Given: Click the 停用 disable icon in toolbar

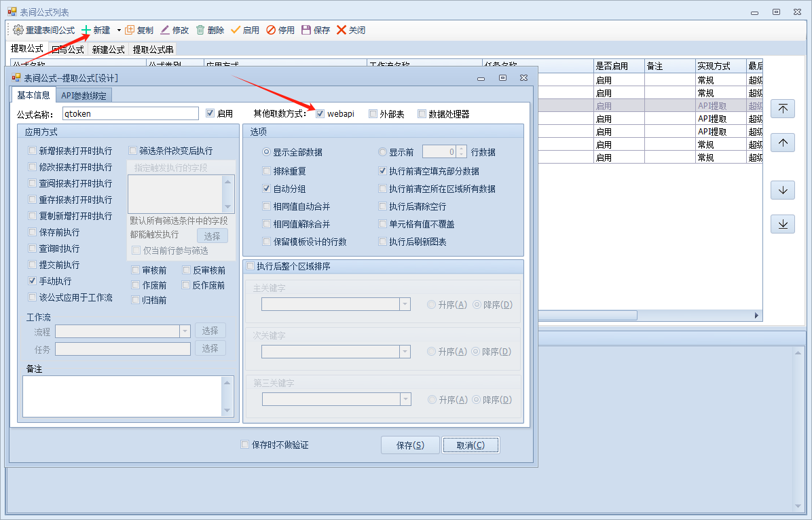Looking at the screenshot, I should click(x=271, y=31).
